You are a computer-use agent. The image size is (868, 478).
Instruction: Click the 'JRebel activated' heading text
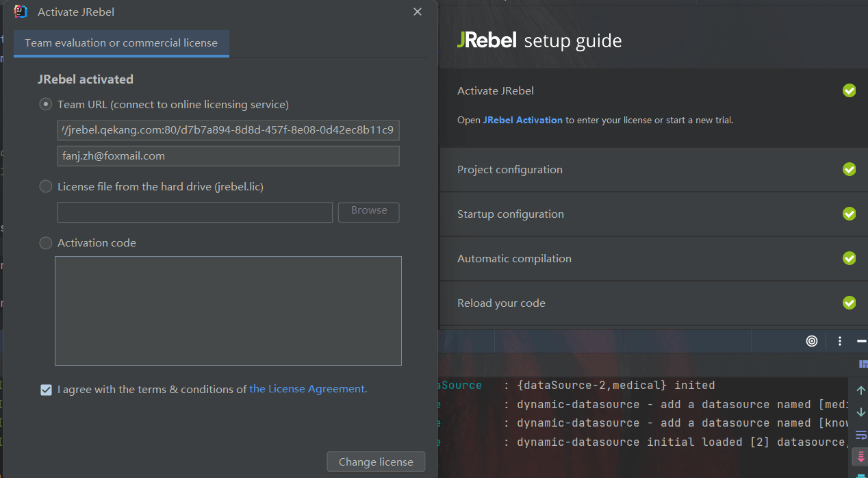tap(86, 79)
